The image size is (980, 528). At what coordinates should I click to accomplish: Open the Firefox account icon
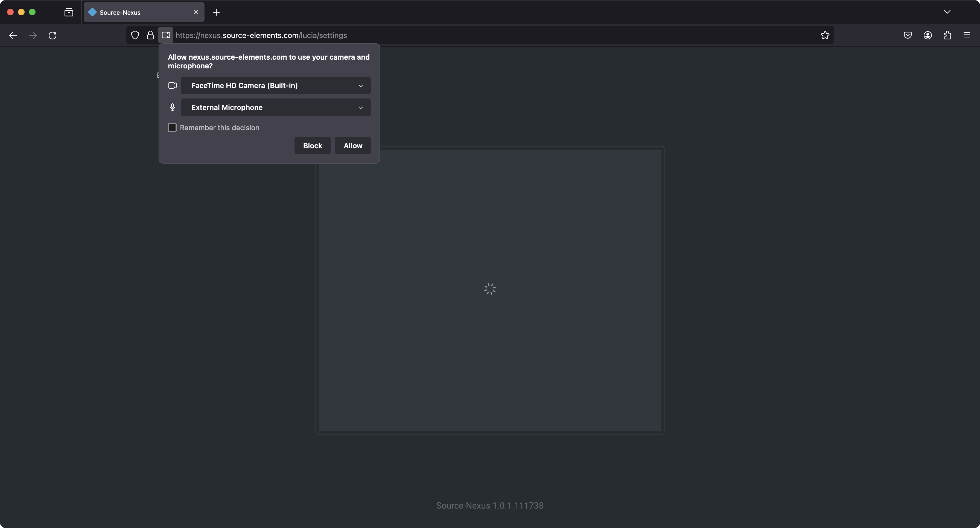[x=927, y=35]
